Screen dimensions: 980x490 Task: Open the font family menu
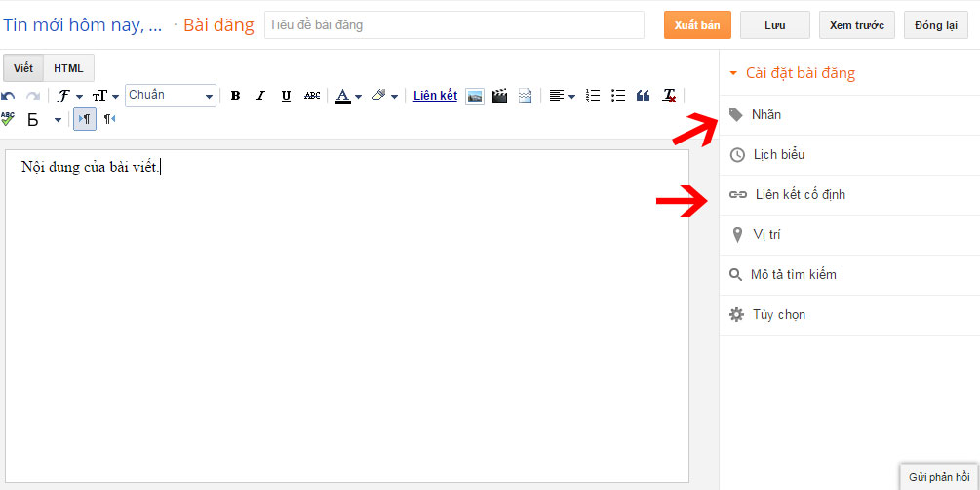[x=69, y=96]
